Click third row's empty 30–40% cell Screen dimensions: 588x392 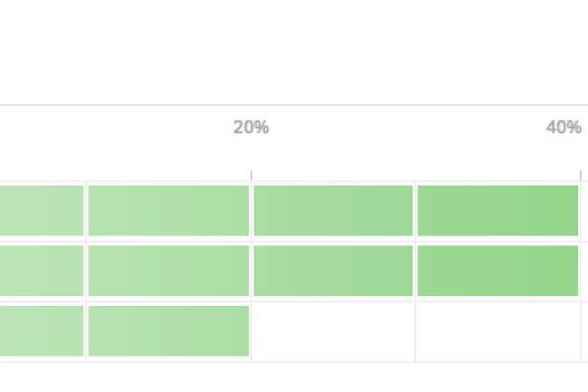(498, 331)
